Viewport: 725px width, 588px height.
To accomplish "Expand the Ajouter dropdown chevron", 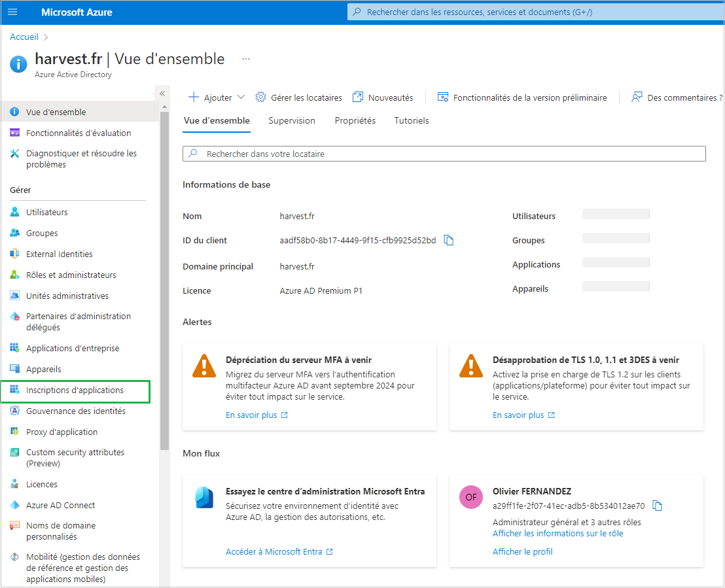I will pyautogui.click(x=241, y=97).
